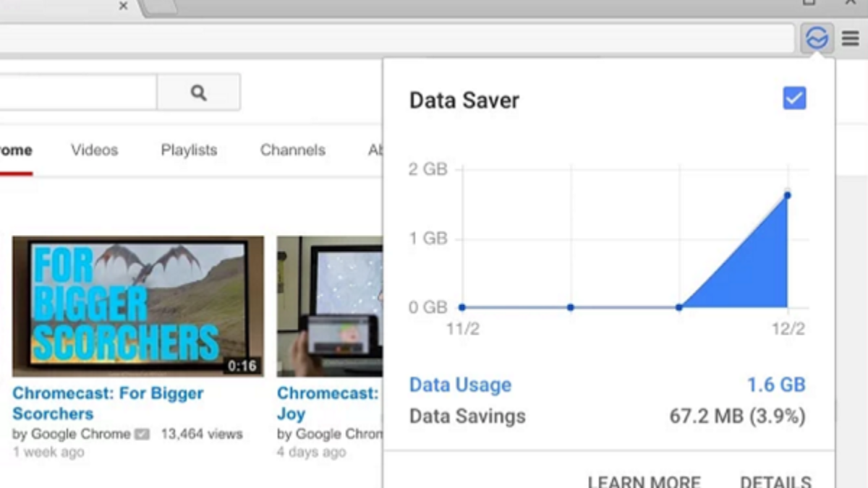The width and height of the screenshot is (868, 488).
Task: Click the Data Savings label
Action: (467, 416)
